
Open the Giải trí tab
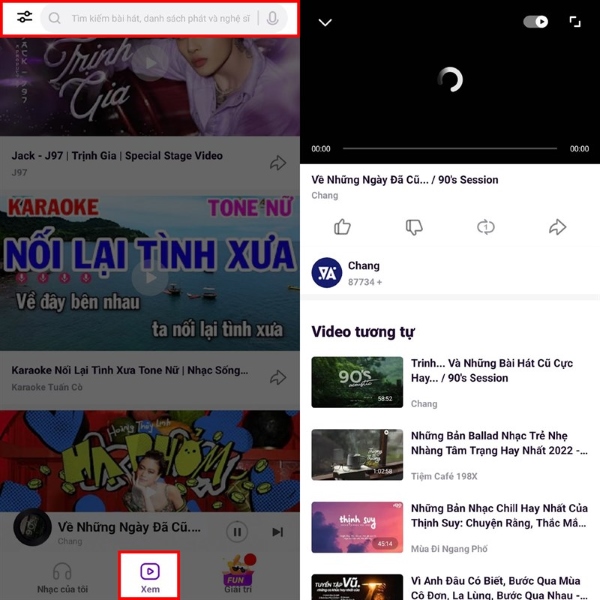pyautogui.click(x=236, y=576)
